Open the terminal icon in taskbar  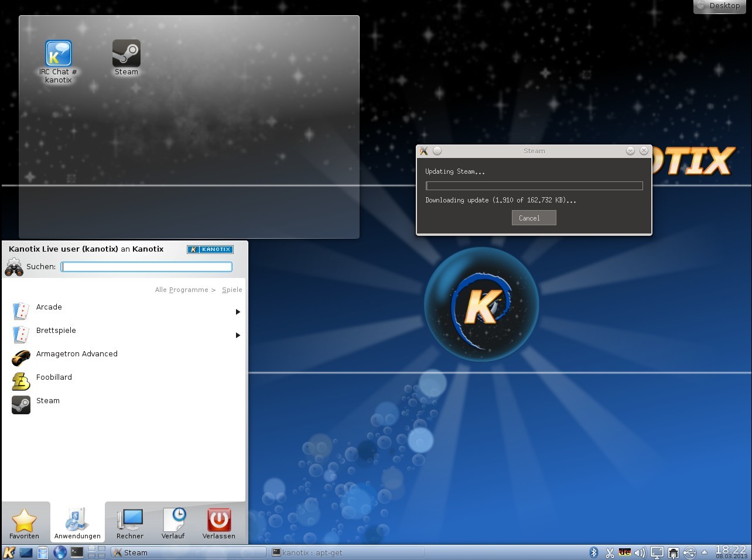[x=77, y=552]
